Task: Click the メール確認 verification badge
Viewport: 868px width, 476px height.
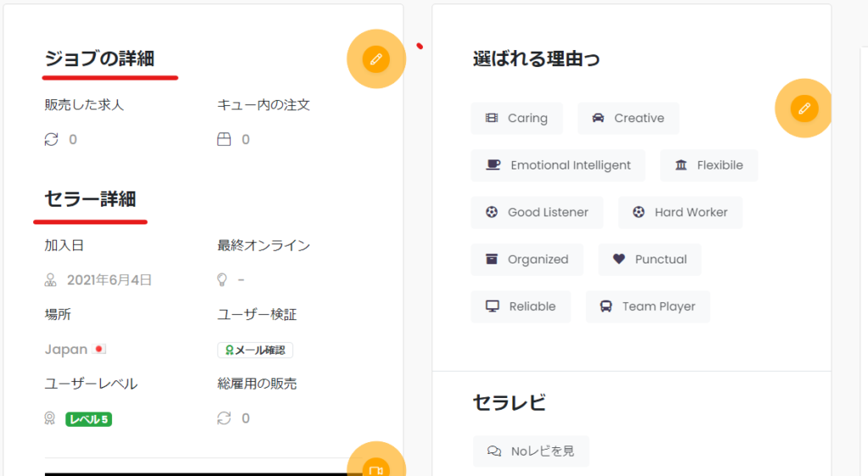Action: pos(255,350)
